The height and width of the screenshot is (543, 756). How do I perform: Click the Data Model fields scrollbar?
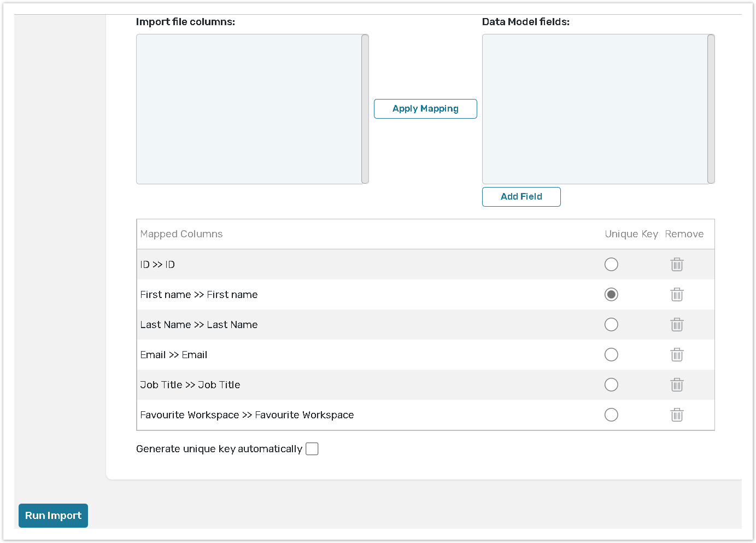point(711,109)
